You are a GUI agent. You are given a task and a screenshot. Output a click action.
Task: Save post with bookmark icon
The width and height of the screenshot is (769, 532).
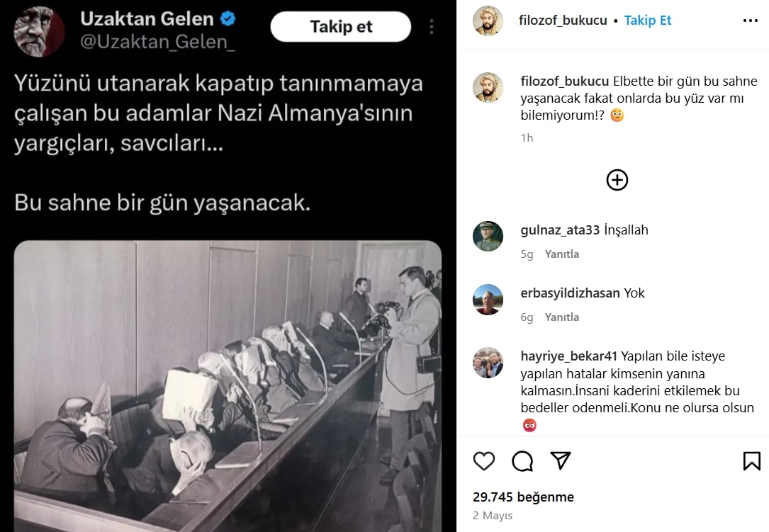(751, 461)
